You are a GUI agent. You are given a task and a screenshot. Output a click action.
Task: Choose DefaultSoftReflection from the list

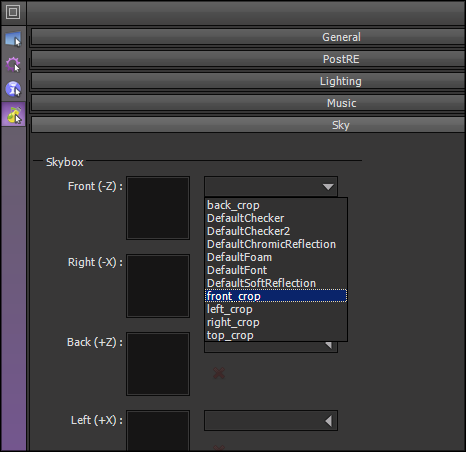[276, 283]
